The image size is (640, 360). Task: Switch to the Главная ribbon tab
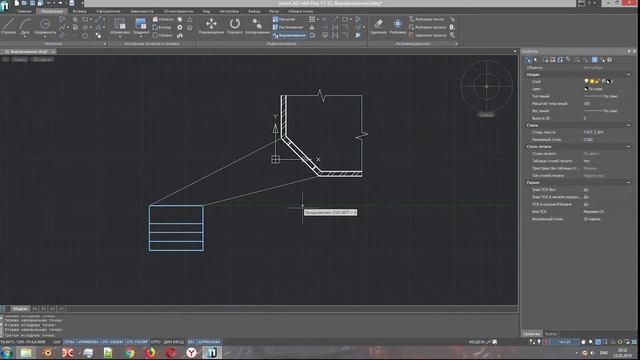(24, 11)
